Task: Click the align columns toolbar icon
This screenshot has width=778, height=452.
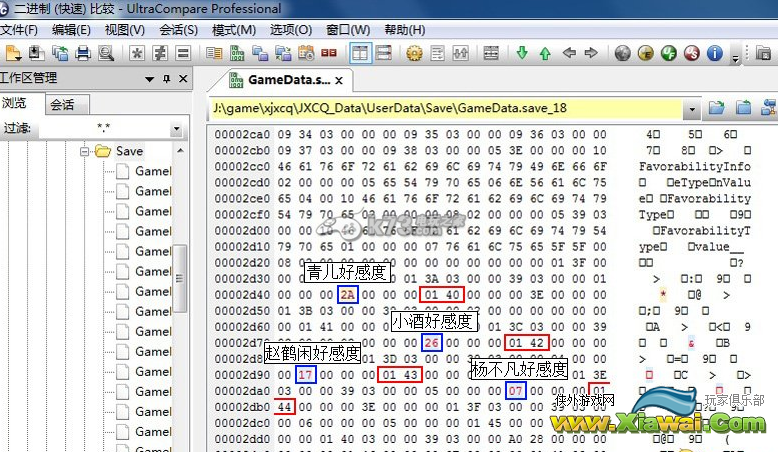Action: coord(491,53)
